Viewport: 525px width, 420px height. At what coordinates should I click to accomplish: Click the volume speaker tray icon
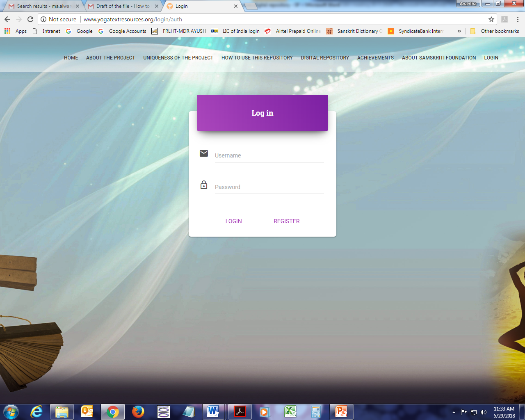point(484,412)
